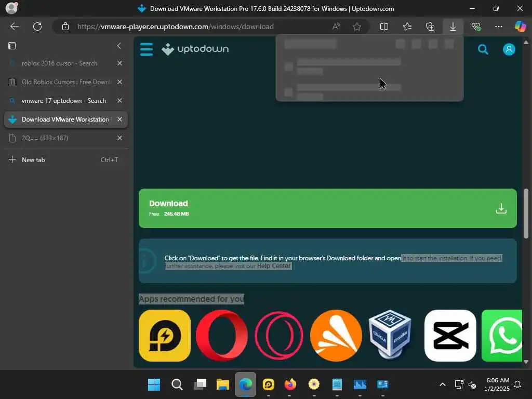Open the WhatsApp recommended app
Screen dimensions: 532x399
pos(502,336)
